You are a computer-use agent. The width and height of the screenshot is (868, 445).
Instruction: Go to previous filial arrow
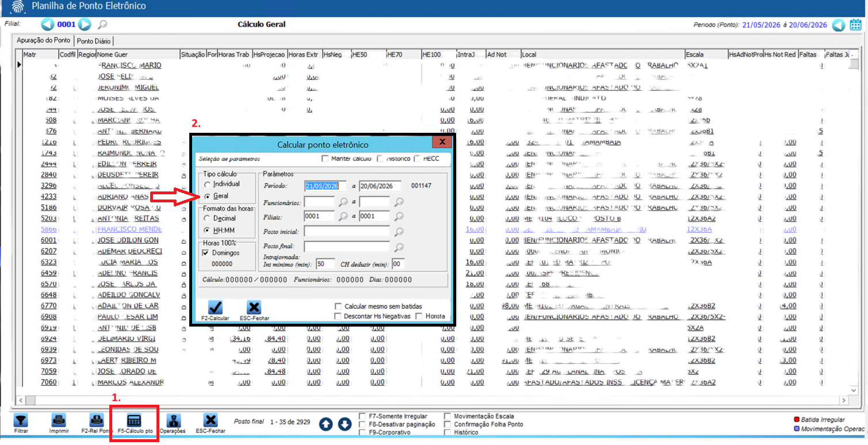[x=48, y=25]
